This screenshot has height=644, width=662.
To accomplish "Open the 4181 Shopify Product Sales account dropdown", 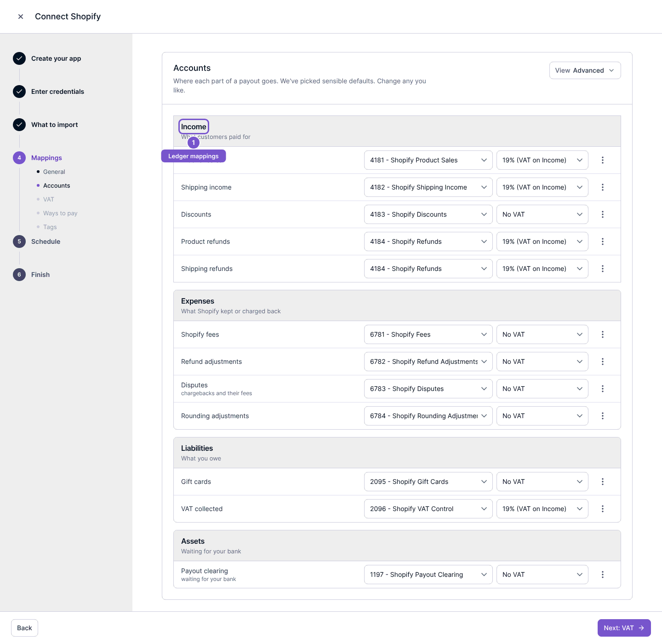I will point(428,160).
